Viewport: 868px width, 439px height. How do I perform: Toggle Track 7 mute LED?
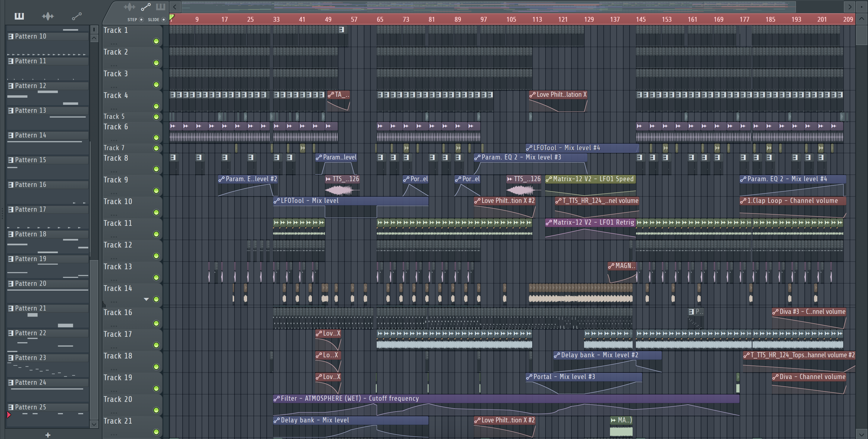click(x=156, y=148)
